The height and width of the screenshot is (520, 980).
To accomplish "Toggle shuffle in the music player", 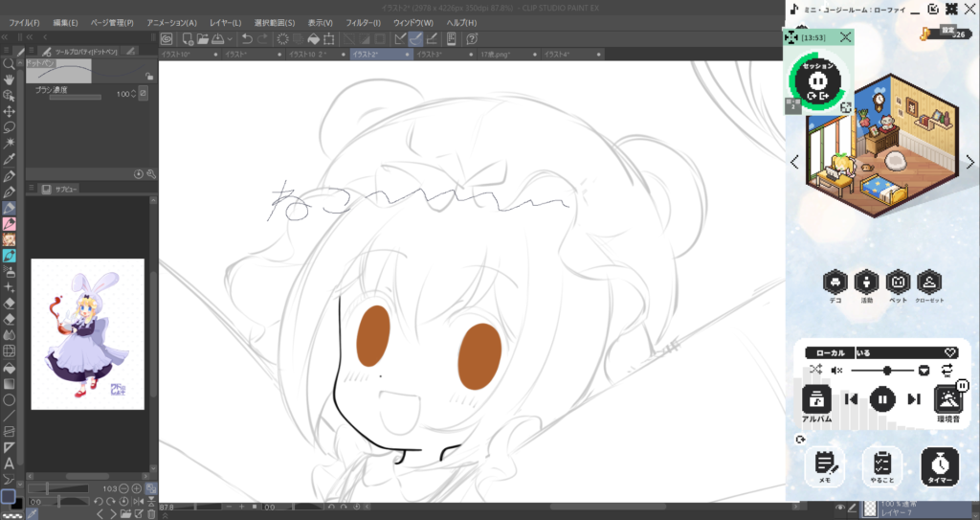I will 815,370.
